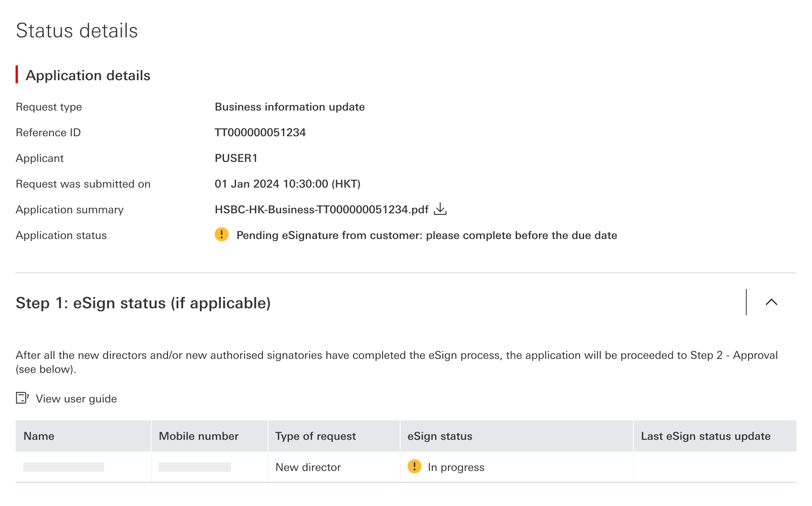Click the user guide page icon near Step 1

point(22,398)
